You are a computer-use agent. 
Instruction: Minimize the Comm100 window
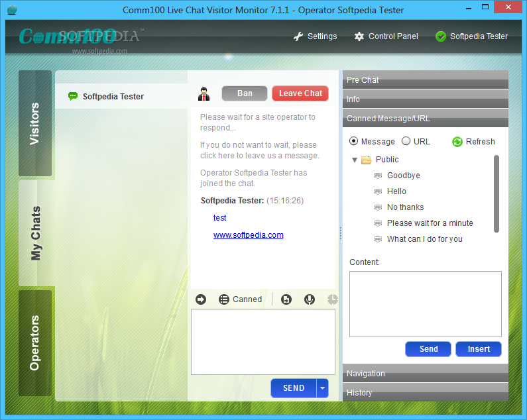coord(469,7)
